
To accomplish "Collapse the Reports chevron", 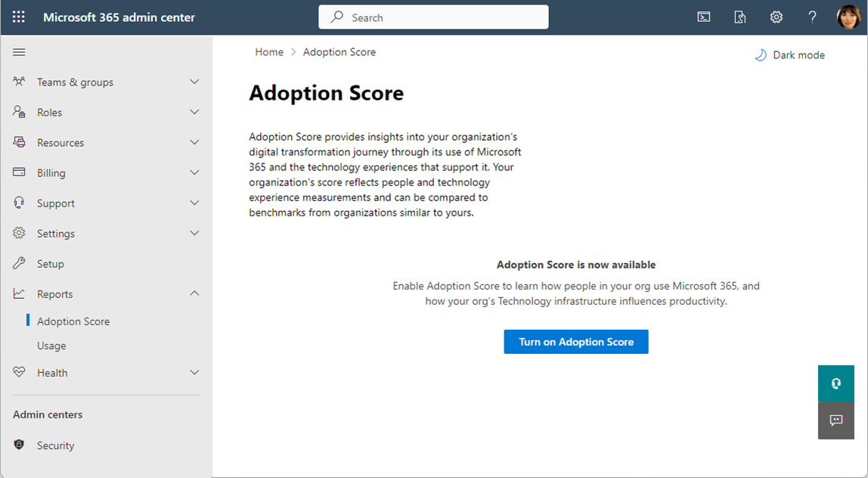I will [194, 293].
